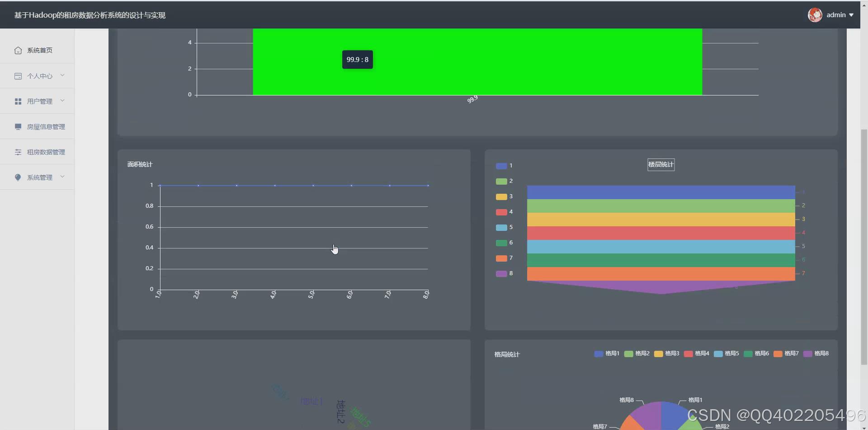Click the page vertical scrollbar thumb
Screen dimensions: 868x430
864,246
